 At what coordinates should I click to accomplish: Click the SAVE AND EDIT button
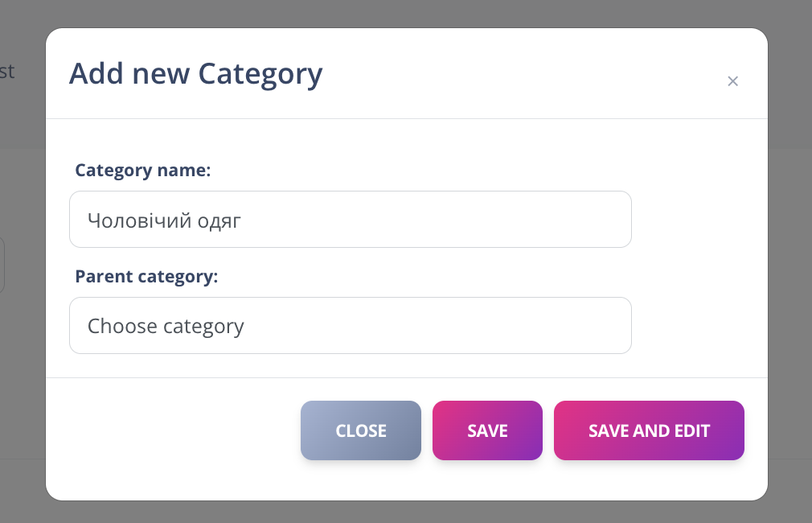[649, 430]
